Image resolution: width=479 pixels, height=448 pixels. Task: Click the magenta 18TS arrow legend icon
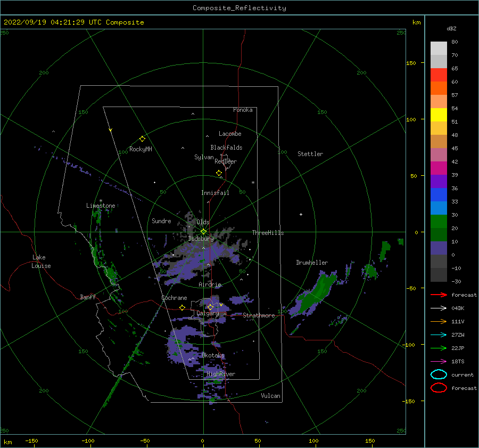(x=439, y=362)
